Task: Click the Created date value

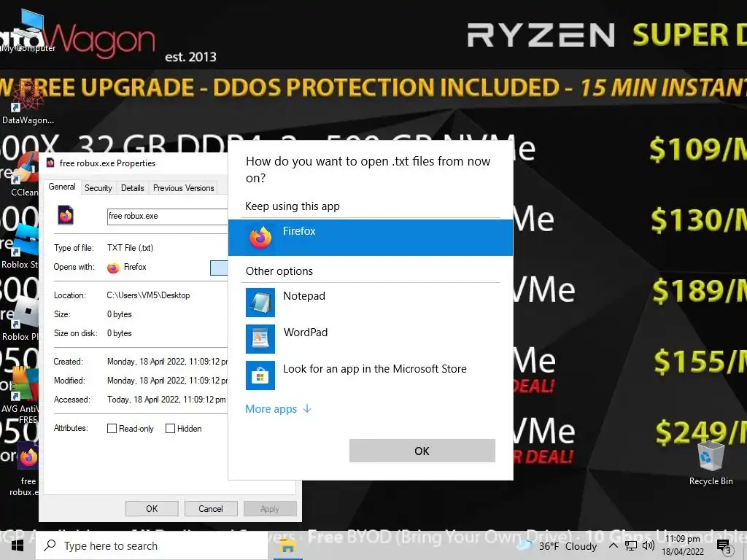Action: (x=167, y=362)
